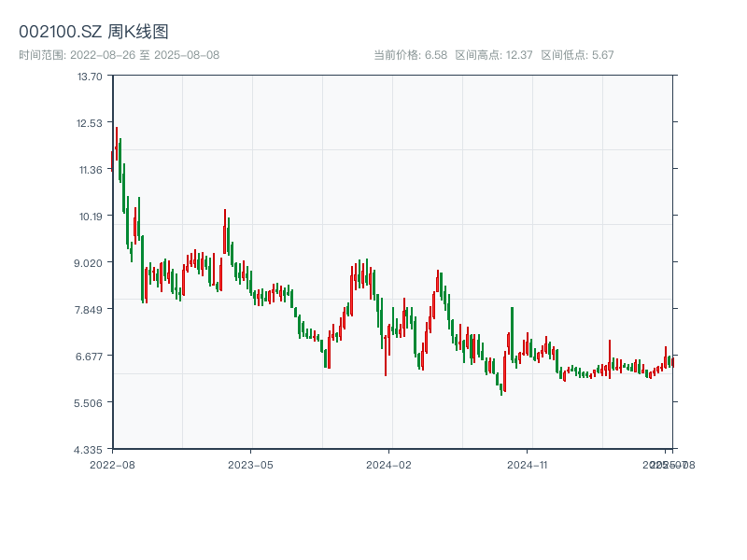Click the 当前价格: 6.58 label
This screenshot has height=560, width=747.
[x=411, y=55]
